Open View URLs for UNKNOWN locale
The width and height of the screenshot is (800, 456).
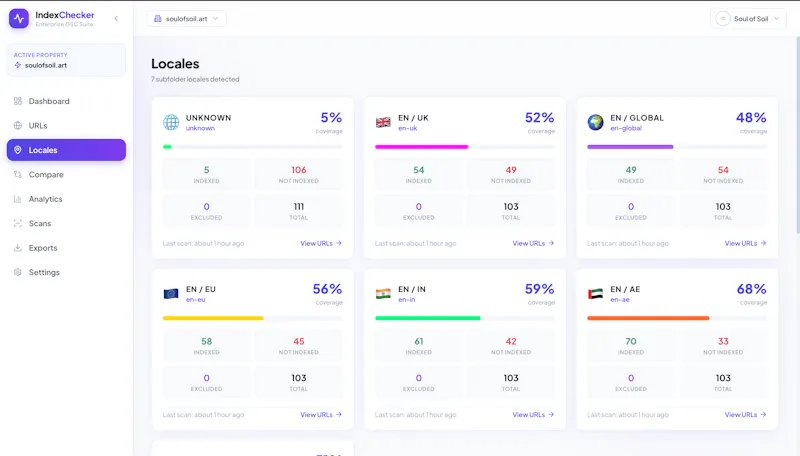(x=321, y=243)
